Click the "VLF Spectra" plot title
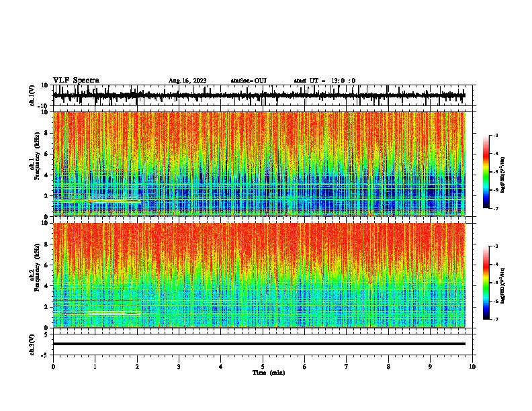The image size is (532, 411). coord(76,81)
